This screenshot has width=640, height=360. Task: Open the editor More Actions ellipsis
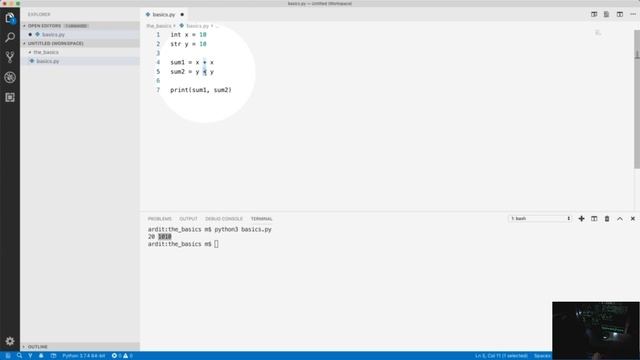coord(633,14)
